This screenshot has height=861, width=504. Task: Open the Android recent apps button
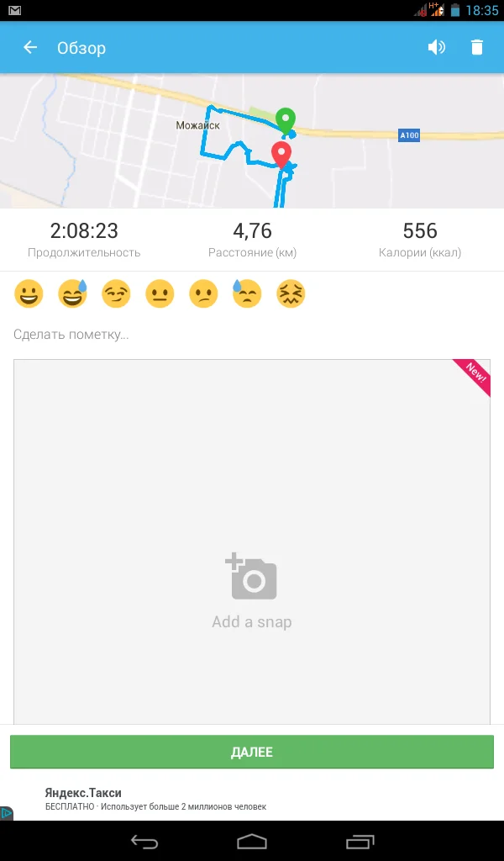click(x=360, y=841)
